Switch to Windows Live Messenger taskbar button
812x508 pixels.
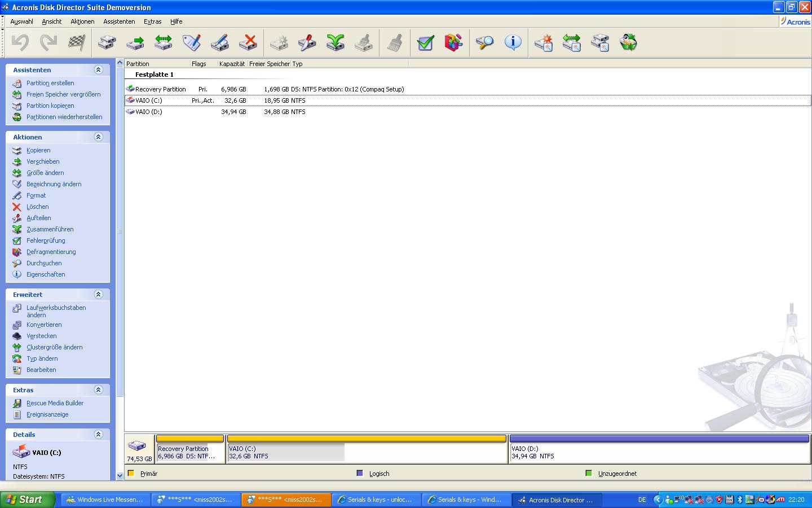[x=105, y=500]
